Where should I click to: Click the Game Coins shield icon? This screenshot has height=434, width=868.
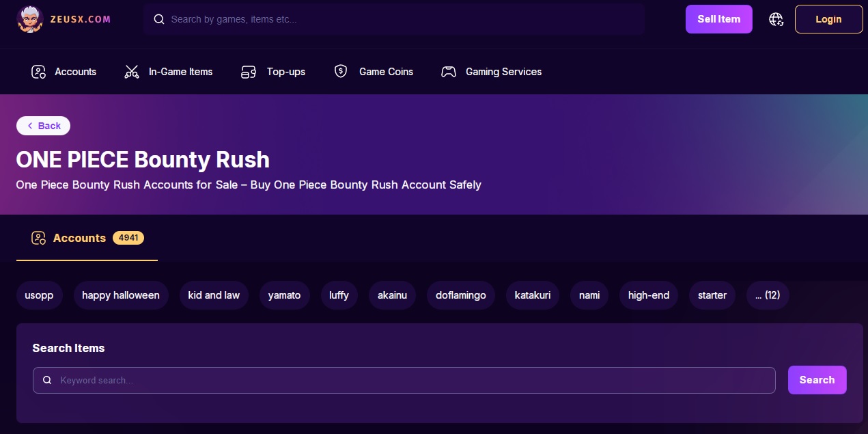pos(341,72)
